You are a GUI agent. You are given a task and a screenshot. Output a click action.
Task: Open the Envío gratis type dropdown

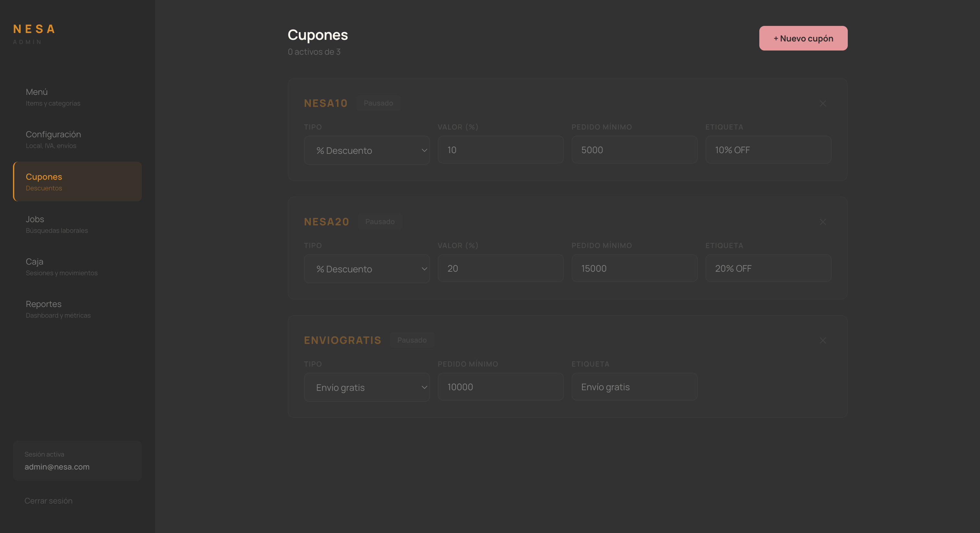[x=367, y=387]
